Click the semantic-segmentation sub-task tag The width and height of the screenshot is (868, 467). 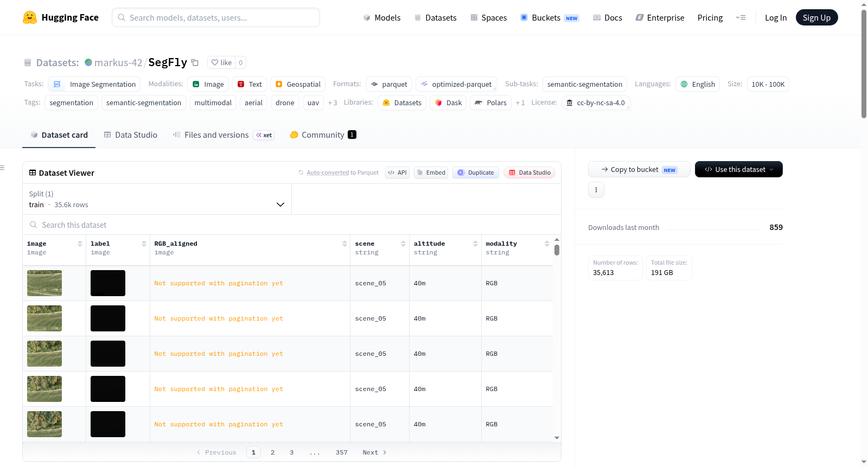tap(585, 84)
